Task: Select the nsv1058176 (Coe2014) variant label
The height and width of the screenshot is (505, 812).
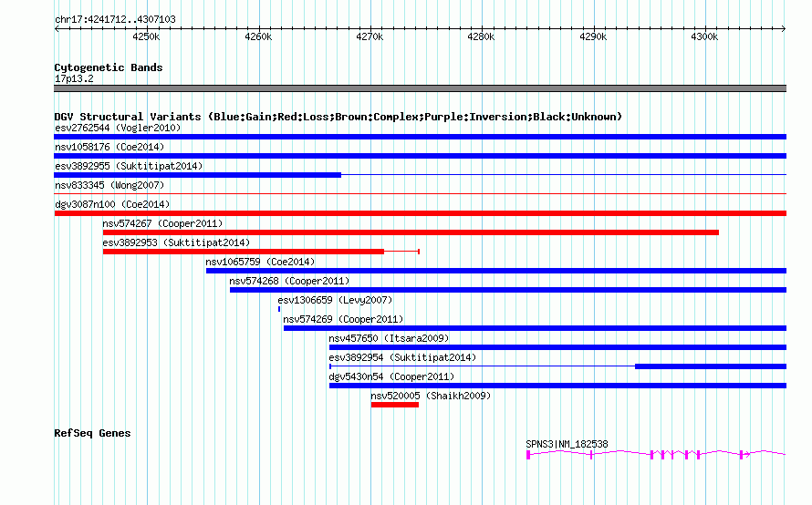Action: point(109,147)
